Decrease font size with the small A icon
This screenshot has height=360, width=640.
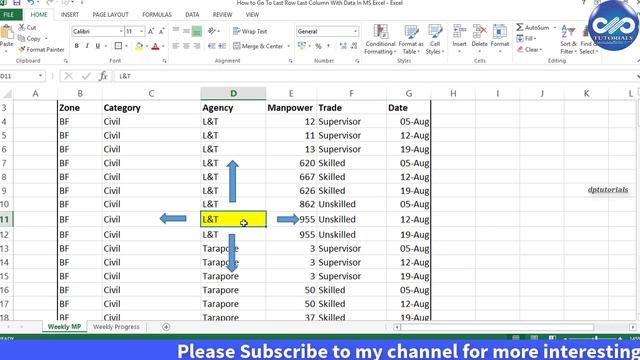(x=162, y=31)
